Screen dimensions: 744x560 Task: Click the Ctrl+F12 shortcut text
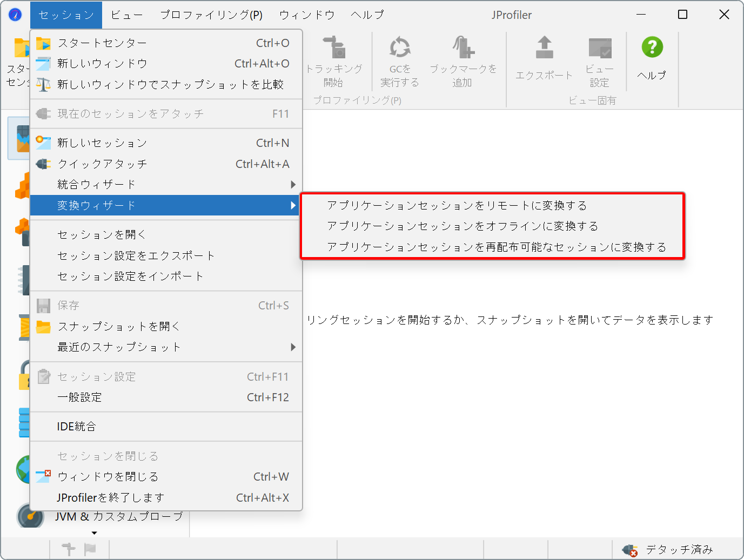(x=268, y=397)
